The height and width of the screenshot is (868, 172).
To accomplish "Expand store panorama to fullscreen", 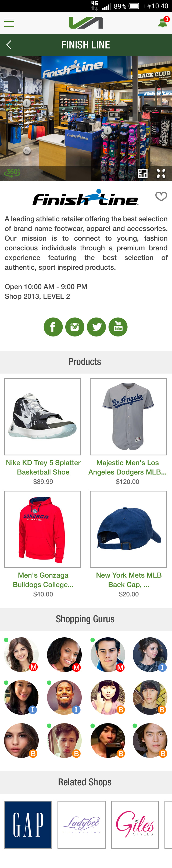I will [x=161, y=174].
